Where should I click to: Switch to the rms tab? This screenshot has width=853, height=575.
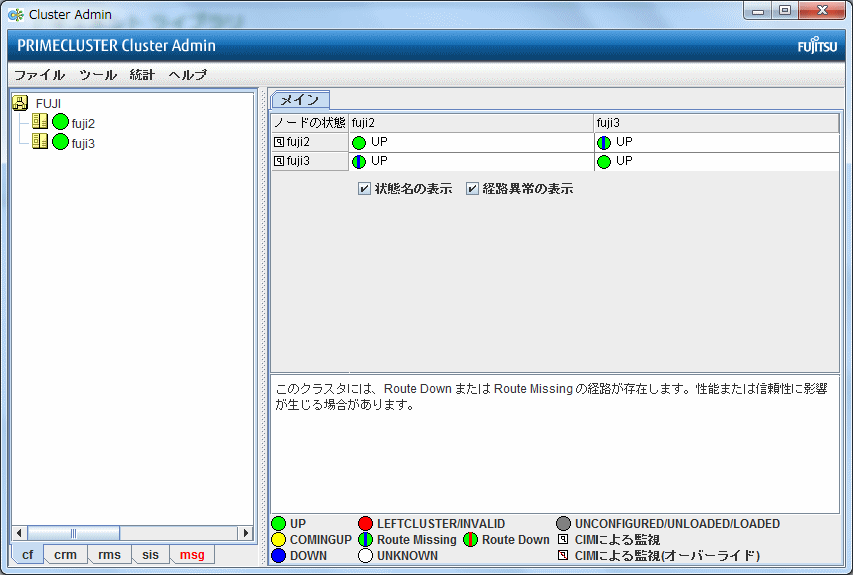109,555
